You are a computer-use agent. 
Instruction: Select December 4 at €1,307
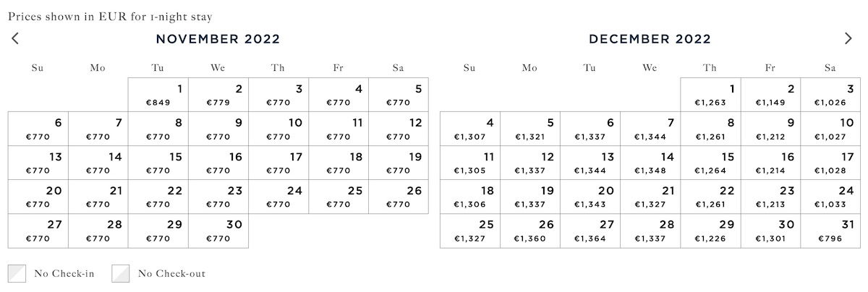coord(470,129)
